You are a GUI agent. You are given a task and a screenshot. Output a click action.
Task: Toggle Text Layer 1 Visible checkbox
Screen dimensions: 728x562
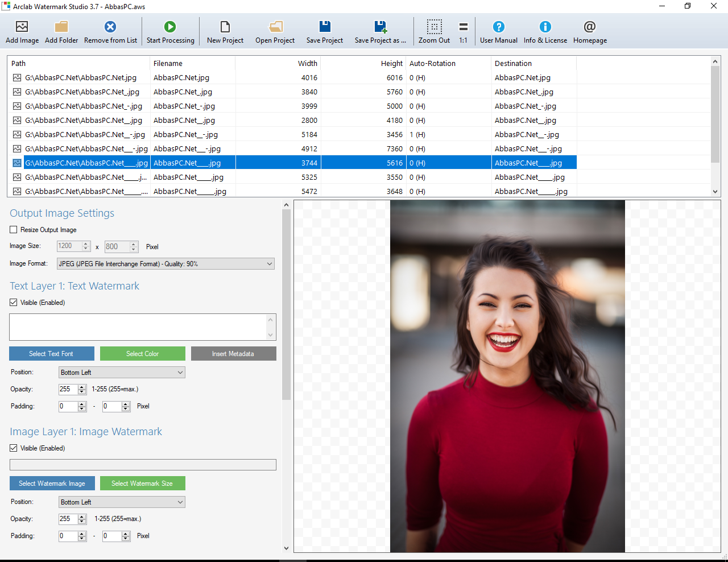tap(14, 303)
